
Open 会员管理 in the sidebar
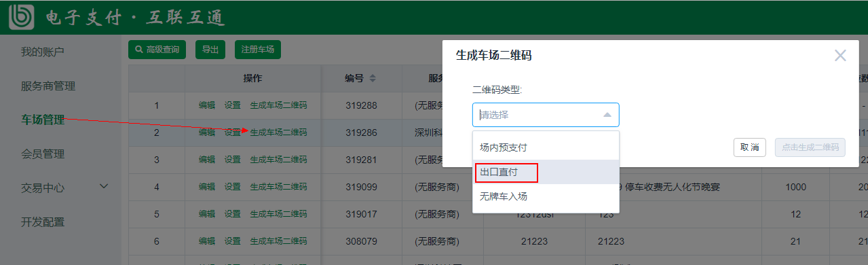pyautogui.click(x=42, y=154)
